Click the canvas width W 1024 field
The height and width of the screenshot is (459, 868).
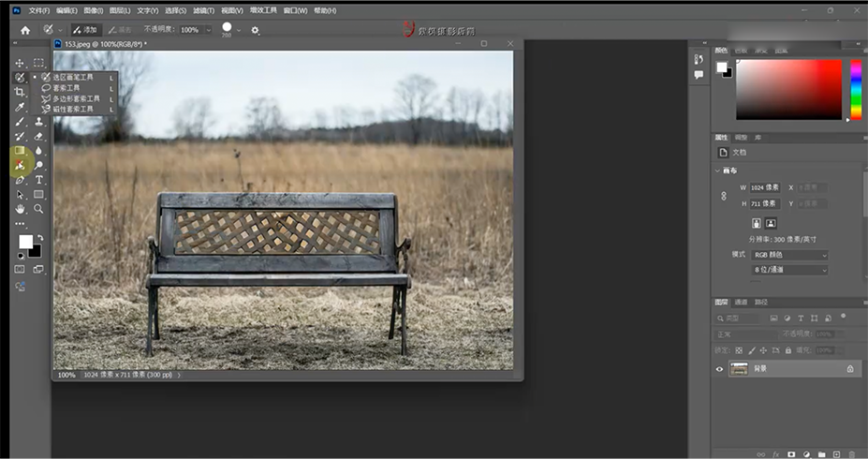point(764,187)
